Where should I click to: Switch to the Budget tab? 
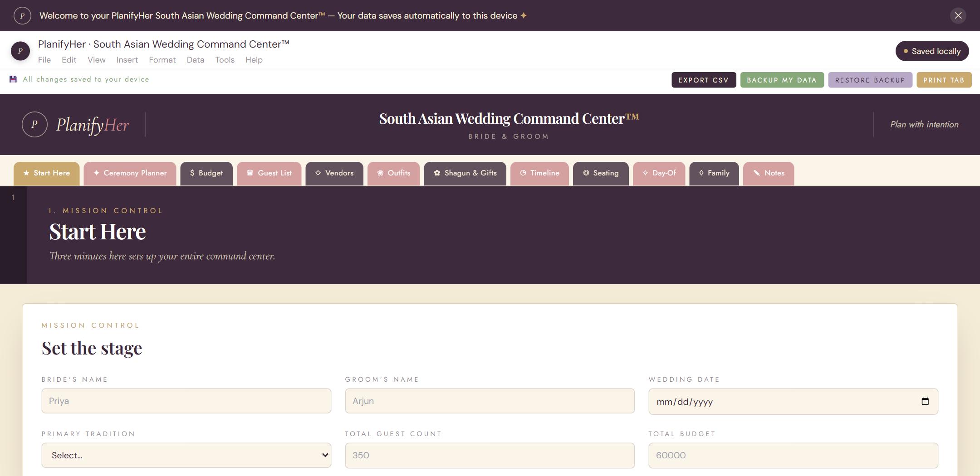click(206, 173)
